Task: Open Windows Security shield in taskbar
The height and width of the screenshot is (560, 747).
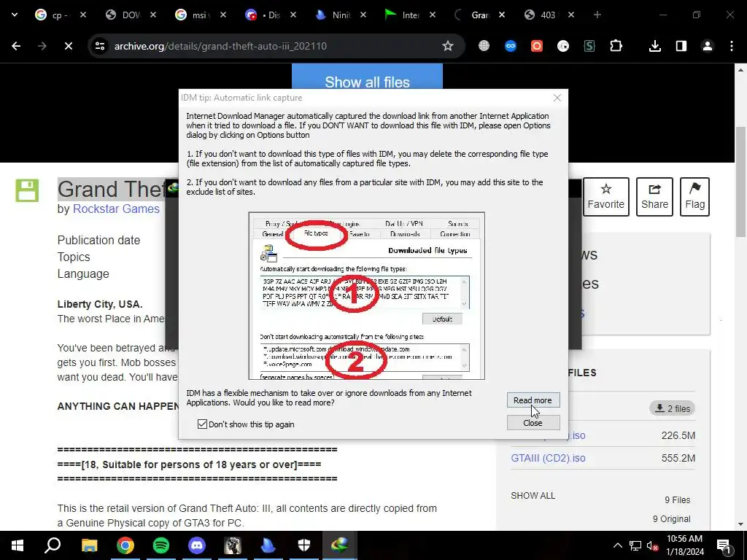Action: (x=304, y=545)
